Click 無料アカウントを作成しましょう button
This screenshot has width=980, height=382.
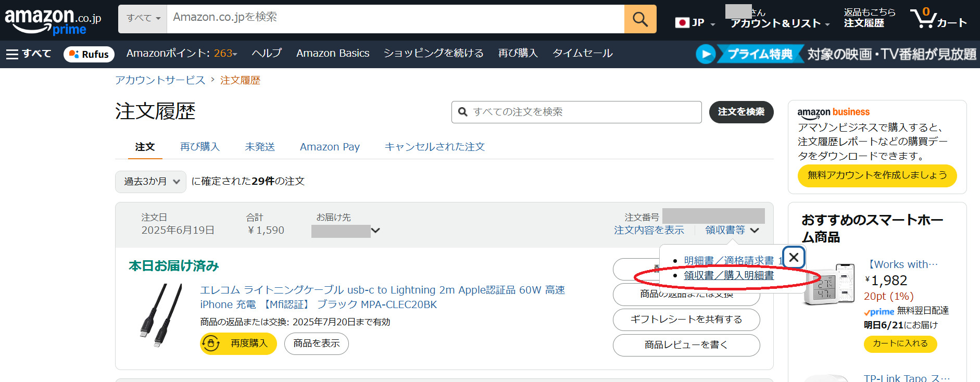click(x=877, y=175)
